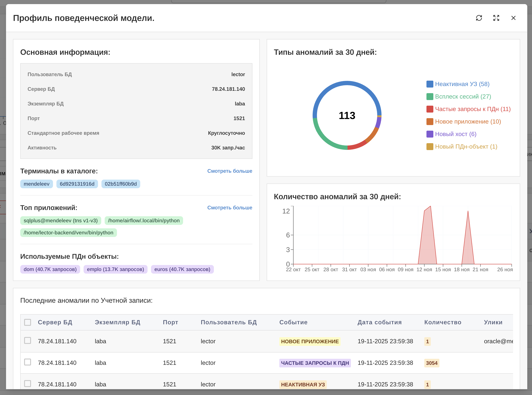Select the emplo PDn object tag
Viewport: 532px width, 395px height.
pyautogui.click(x=115, y=269)
